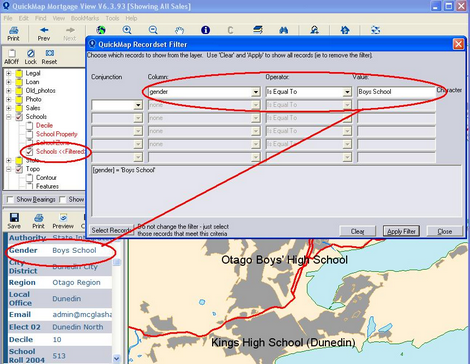Enable the School Property layer checkbox
Viewport: 470px width, 364px height.
(30, 134)
